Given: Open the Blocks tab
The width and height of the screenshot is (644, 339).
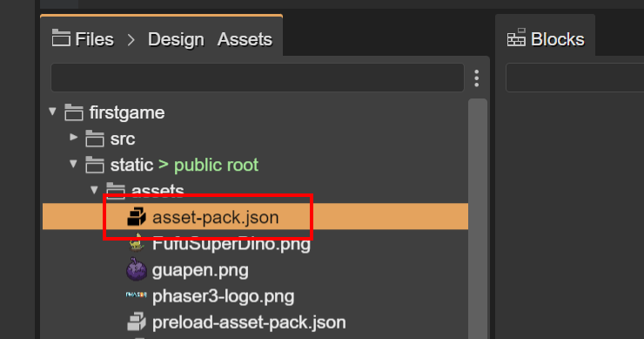Looking at the screenshot, I should [546, 38].
